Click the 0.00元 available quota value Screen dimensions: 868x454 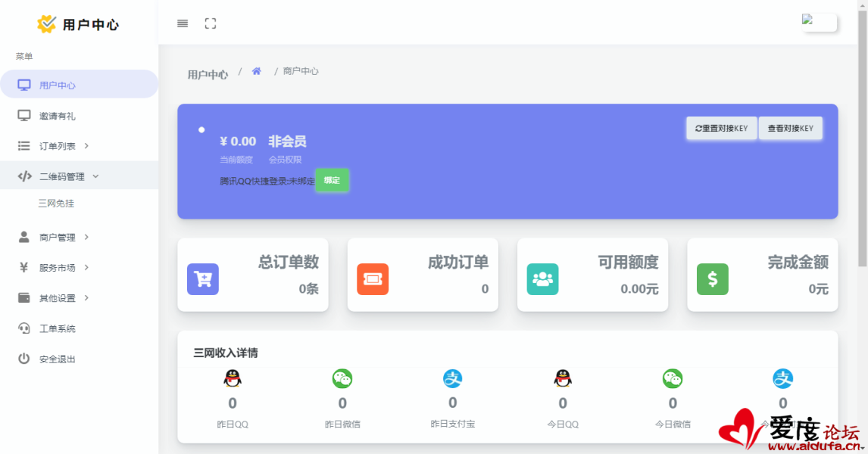pos(639,288)
